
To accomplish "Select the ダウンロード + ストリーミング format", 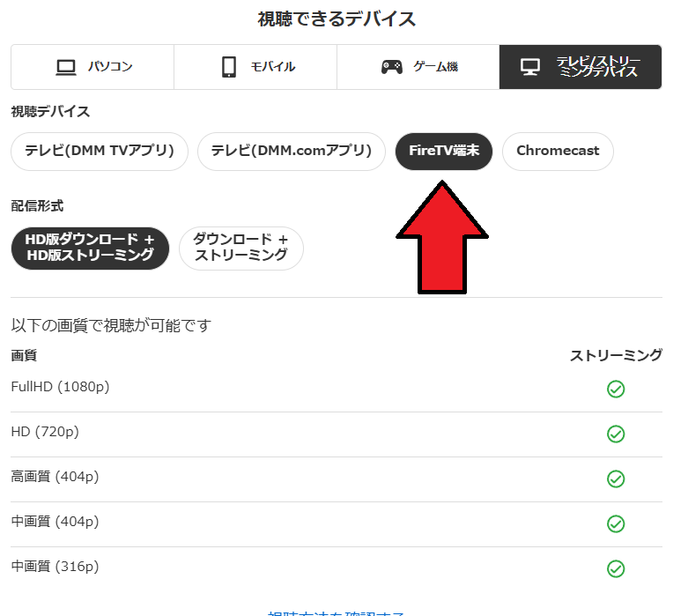I will tap(240, 248).
